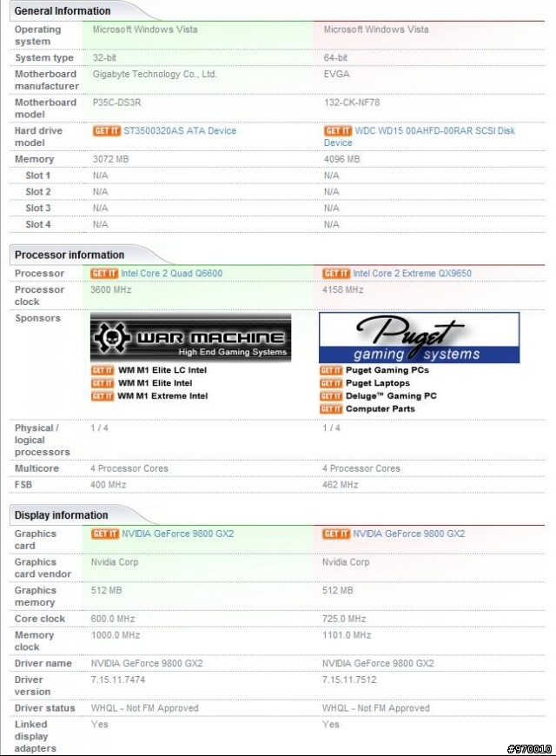Click the 400 MHz FSB value

109,485
